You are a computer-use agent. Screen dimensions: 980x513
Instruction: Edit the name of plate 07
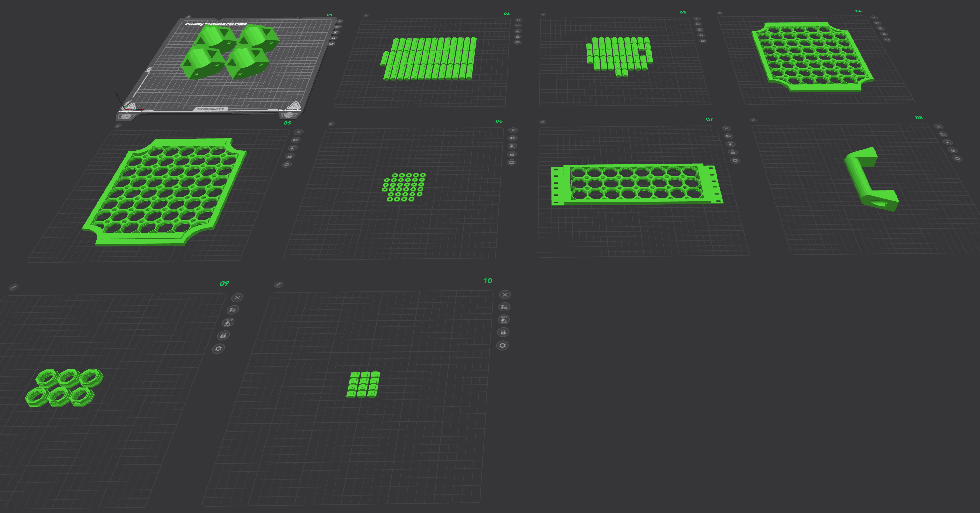(x=543, y=122)
